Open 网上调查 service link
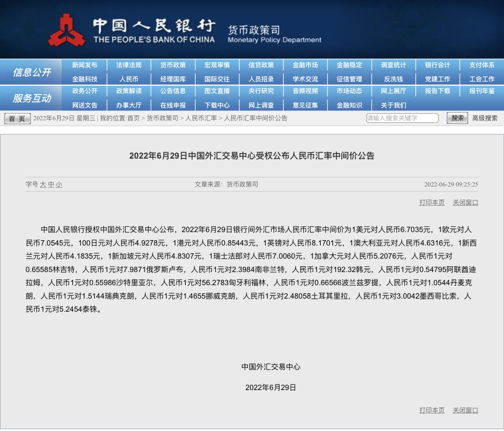504x431 pixels. [261, 105]
